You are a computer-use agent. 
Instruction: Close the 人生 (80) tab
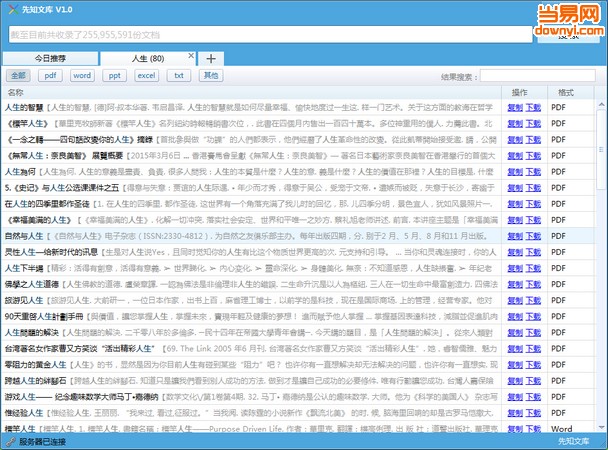click(191, 55)
